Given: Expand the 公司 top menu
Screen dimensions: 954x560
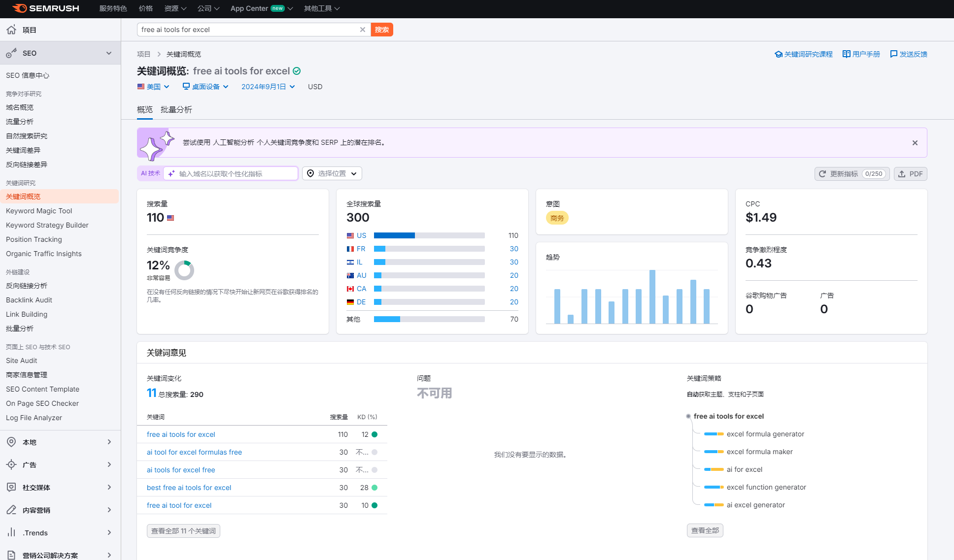Looking at the screenshot, I should click(x=208, y=8).
